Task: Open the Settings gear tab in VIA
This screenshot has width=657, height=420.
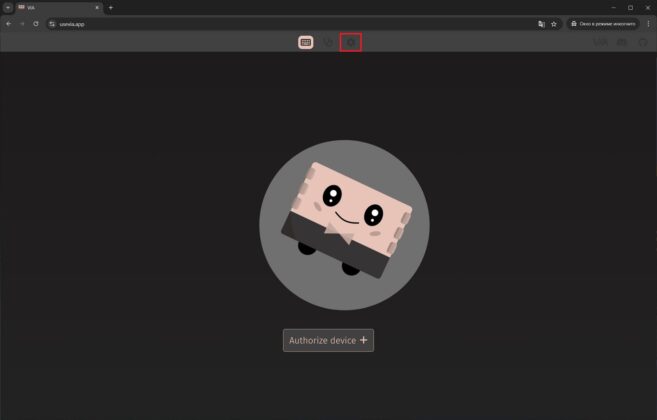Action: (x=351, y=42)
